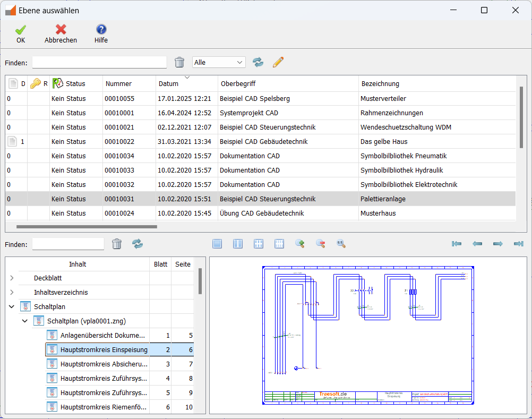Click the pencil edit icon beside the filter
532x419 pixels.
(278, 63)
